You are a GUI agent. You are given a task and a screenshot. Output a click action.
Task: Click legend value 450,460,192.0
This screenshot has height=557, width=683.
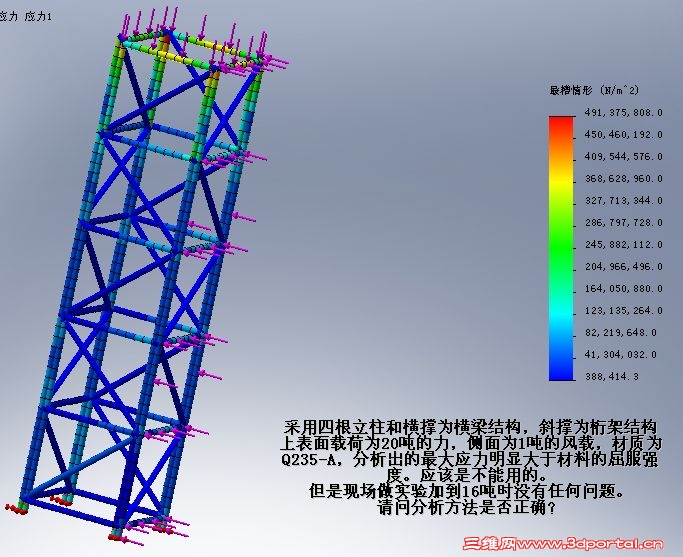coord(623,135)
